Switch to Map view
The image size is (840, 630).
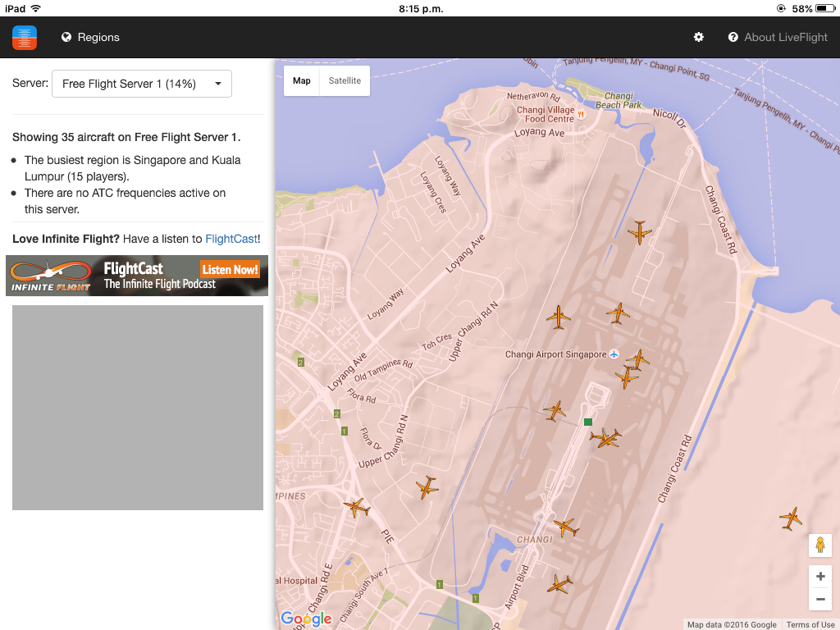coord(302,81)
